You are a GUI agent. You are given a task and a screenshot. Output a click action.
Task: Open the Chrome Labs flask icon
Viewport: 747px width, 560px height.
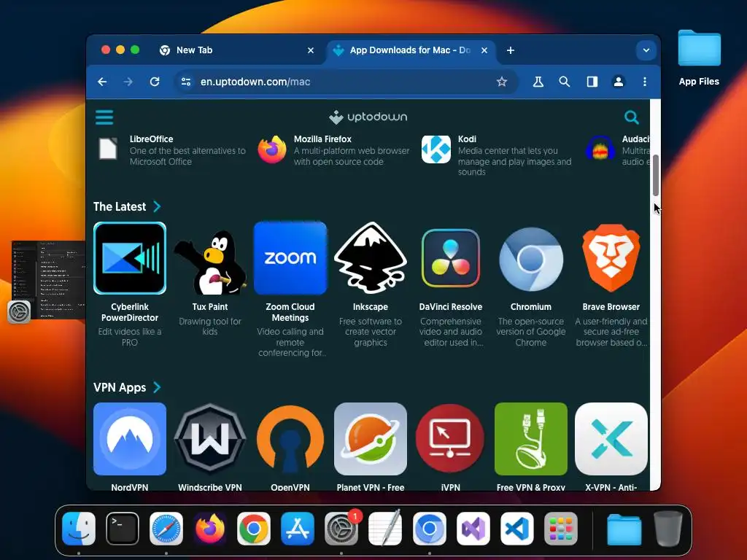(538, 82)
